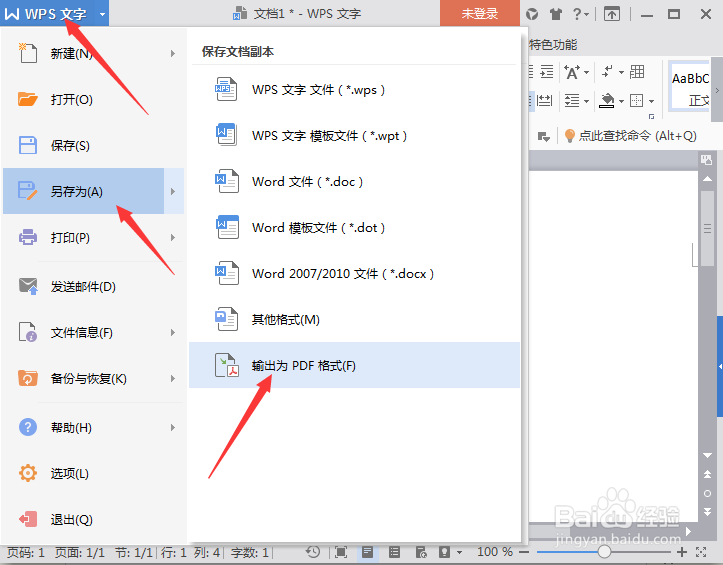Click the status bar history clock icon
723x565 pixels.
click(x=313, y=552)
